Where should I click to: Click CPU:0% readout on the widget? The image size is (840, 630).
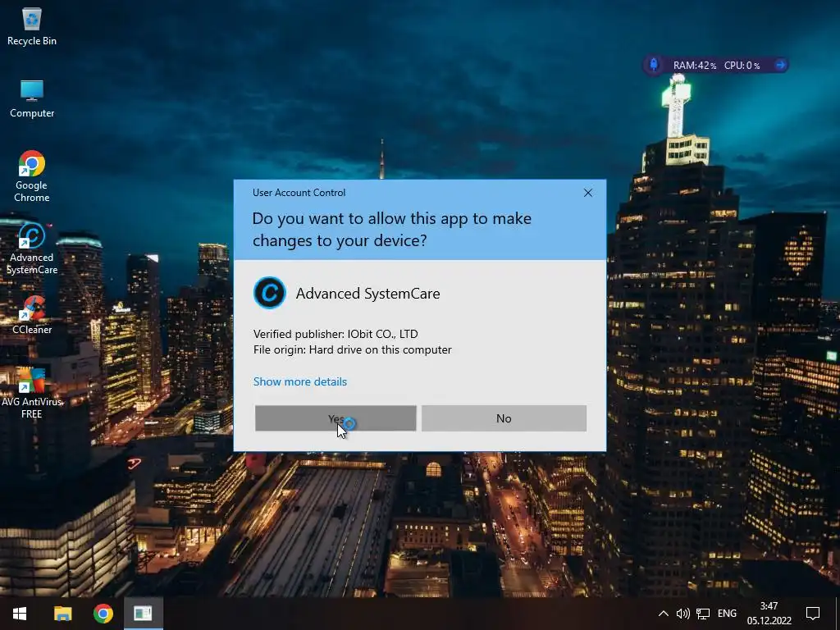742,66
